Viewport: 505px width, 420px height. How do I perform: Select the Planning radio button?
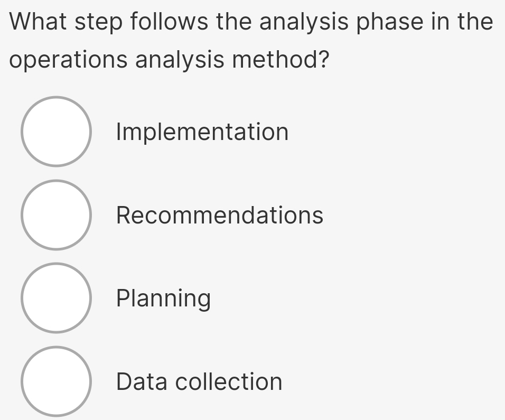coord(56,298)
